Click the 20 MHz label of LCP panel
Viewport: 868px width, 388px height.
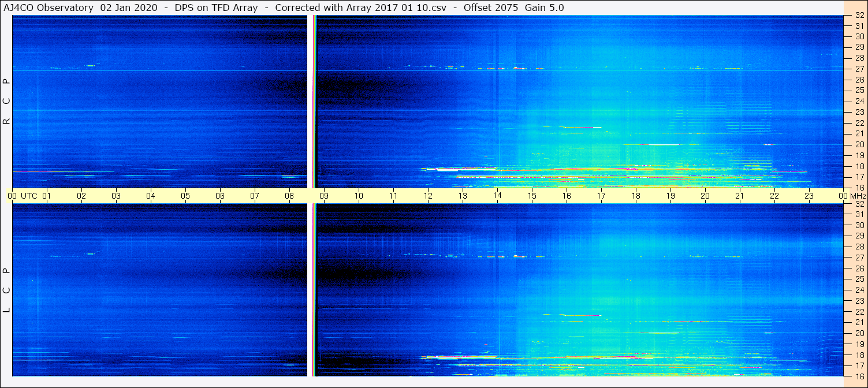(859, 333)
